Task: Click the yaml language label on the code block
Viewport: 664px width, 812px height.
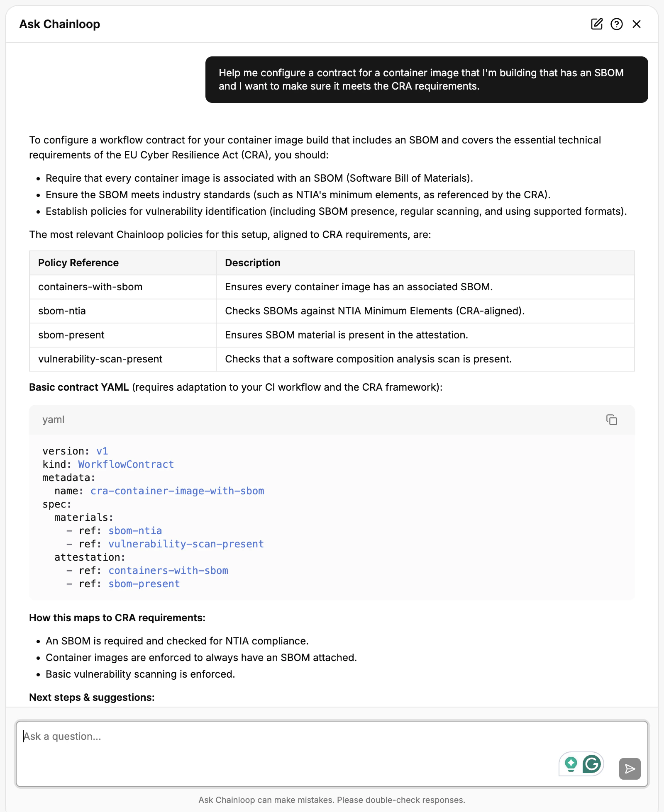Action: click(53, 420)
